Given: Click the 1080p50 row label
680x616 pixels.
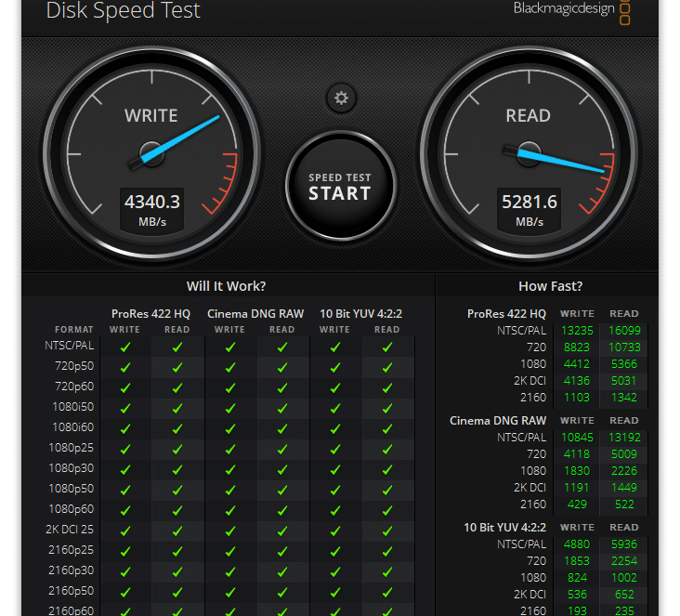Looking at the screenshot, I should [x=72, y=489].
